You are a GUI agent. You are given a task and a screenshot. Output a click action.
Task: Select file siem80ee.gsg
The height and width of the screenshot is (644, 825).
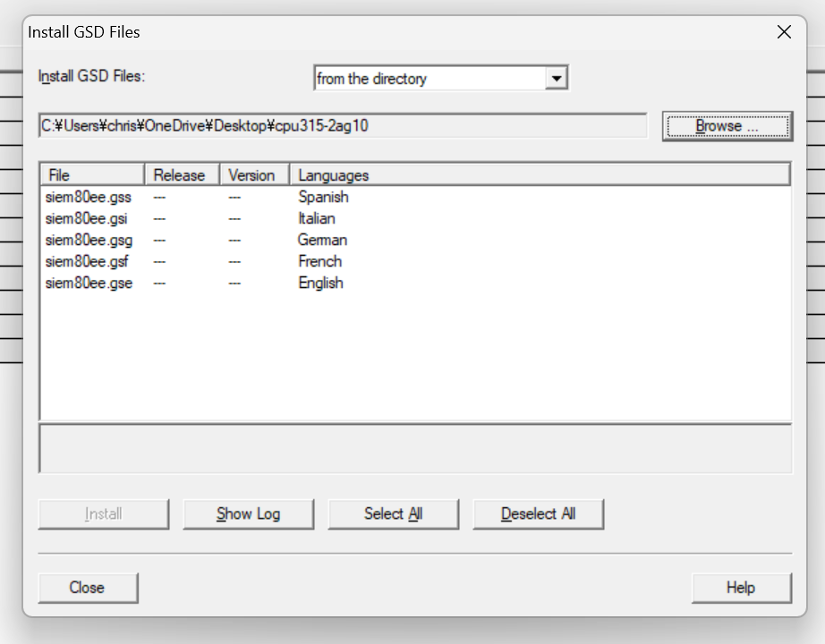pos(89,241)
